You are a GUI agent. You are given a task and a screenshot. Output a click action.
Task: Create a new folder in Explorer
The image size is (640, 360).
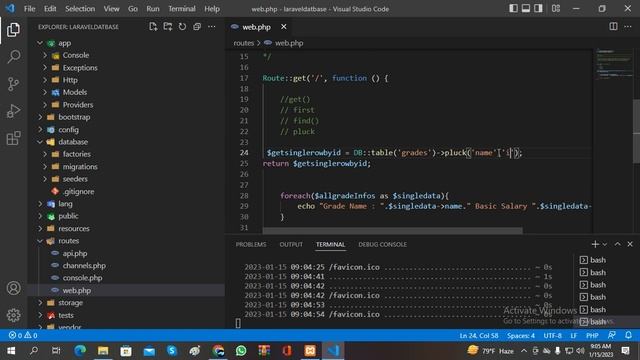[x=168, y=27]
